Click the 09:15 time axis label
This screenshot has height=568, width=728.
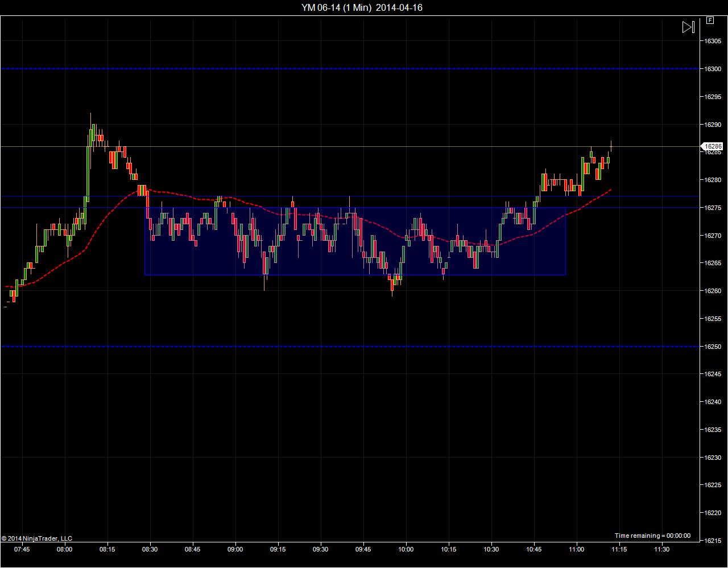coord(278,549)
